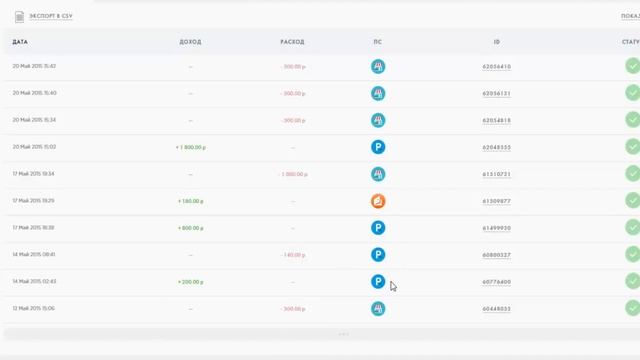Click blue P icon in row 60776400
The width and height of the screenshot is (640, 360).
pyautogui.click(x=378, y=282)
